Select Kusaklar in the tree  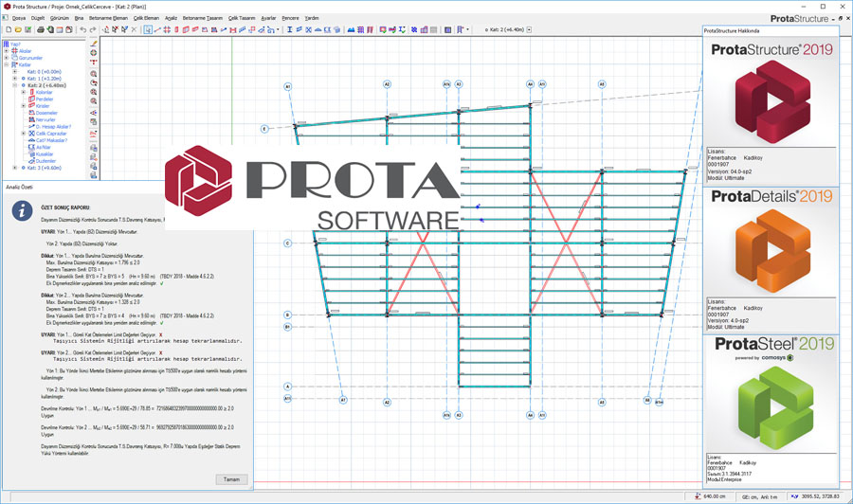45,153
